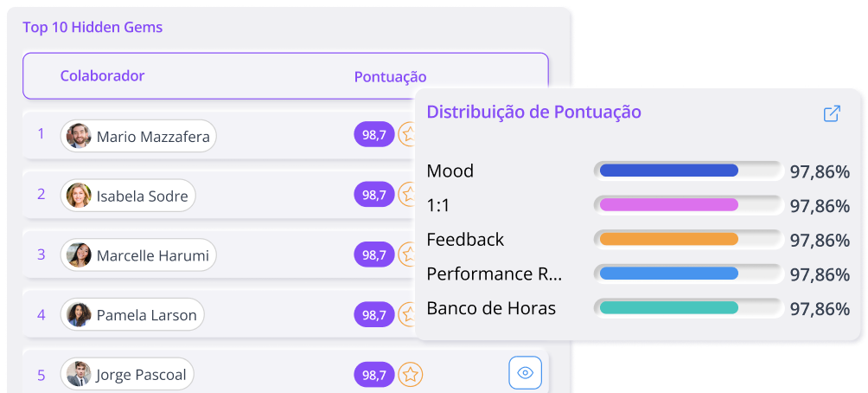Toggle the star next to Jorge Pascoal's score

coord(410,375)
